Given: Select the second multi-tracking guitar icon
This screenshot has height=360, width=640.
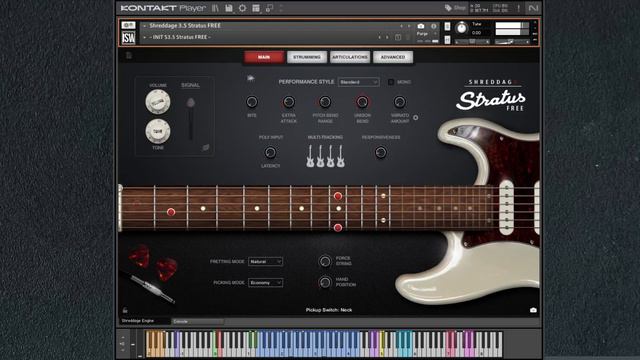Looking at the screenshot, I should (x=320, y=156).
